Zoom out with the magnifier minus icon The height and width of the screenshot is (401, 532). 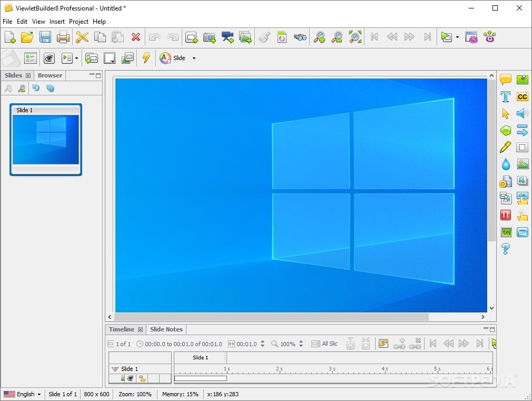pyautogui.click(x=337, y=37)
